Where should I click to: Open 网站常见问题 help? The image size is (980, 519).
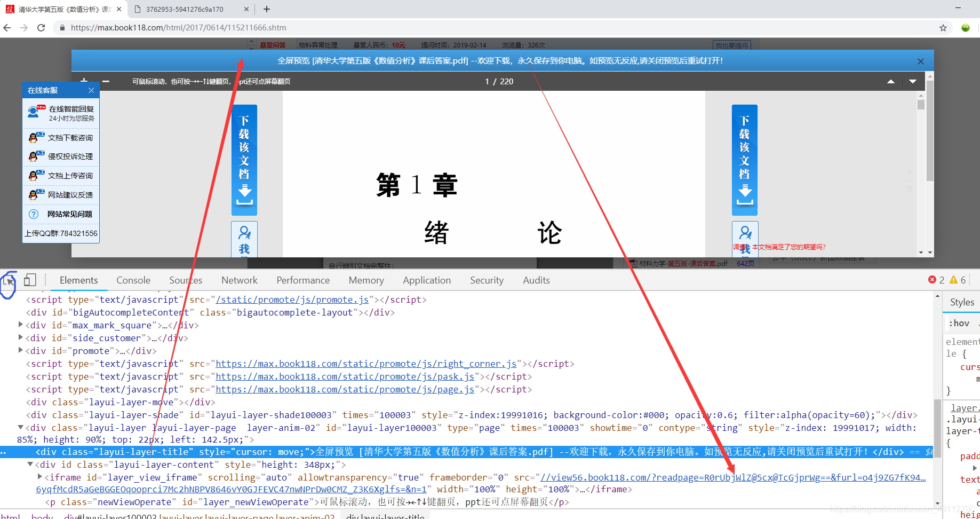point(61,214)
